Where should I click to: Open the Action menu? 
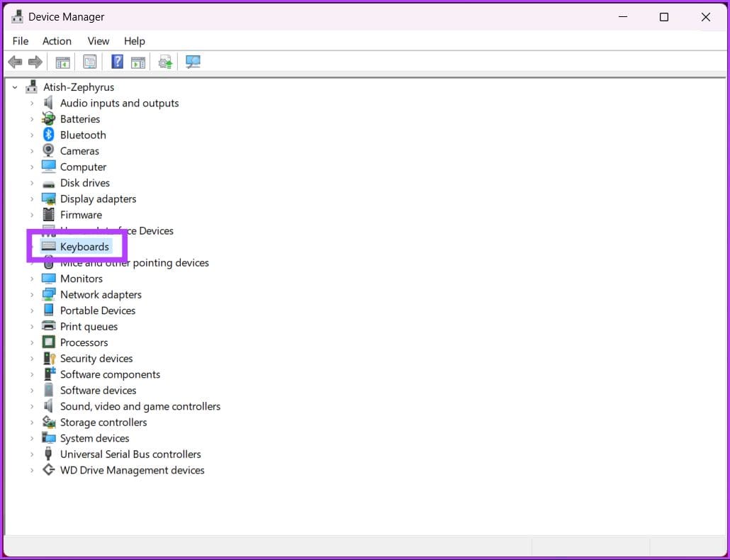coord(57,41)
